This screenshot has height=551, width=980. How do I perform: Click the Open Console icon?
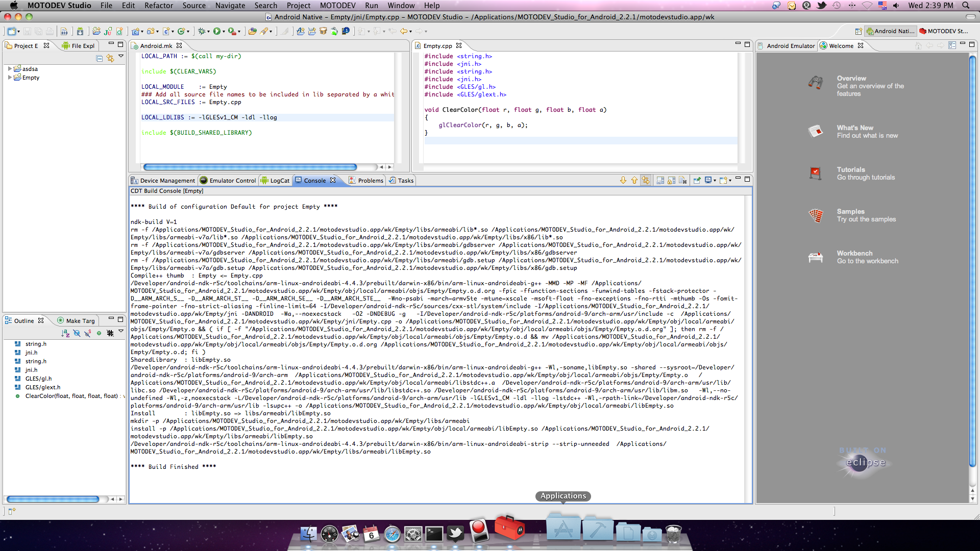pyautogui.click(x=723, y=180)
